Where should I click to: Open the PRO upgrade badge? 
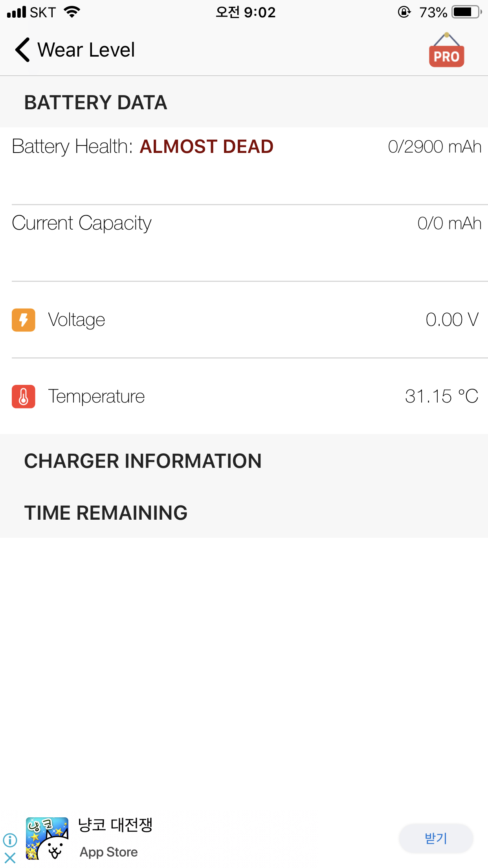tap(446, 50)
